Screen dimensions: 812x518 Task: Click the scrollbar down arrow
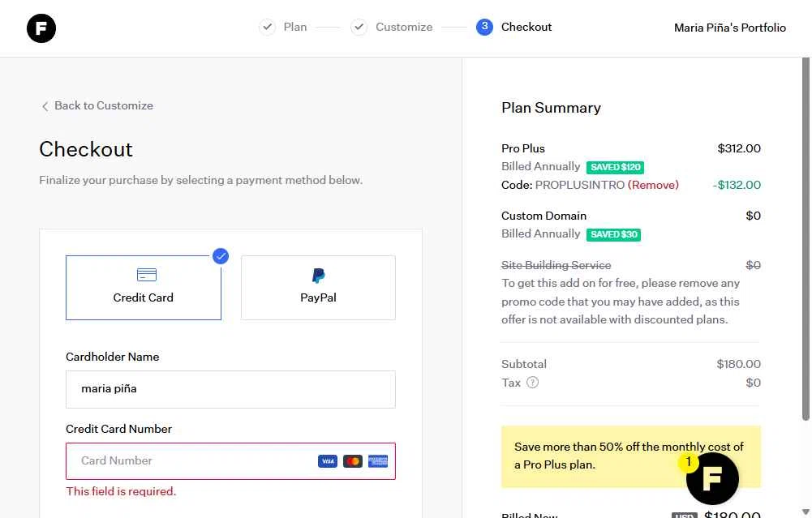[806, 512]
